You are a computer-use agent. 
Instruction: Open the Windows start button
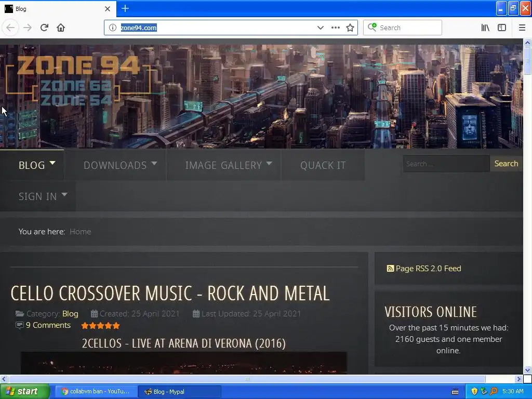24,392
